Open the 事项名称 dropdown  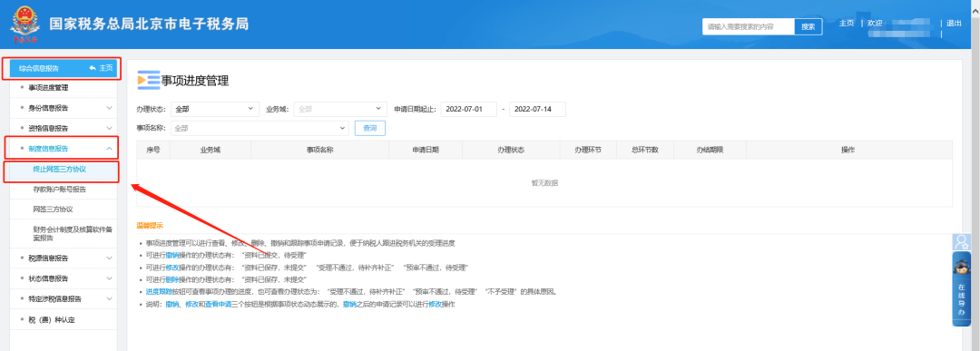(x=260, y=128)
